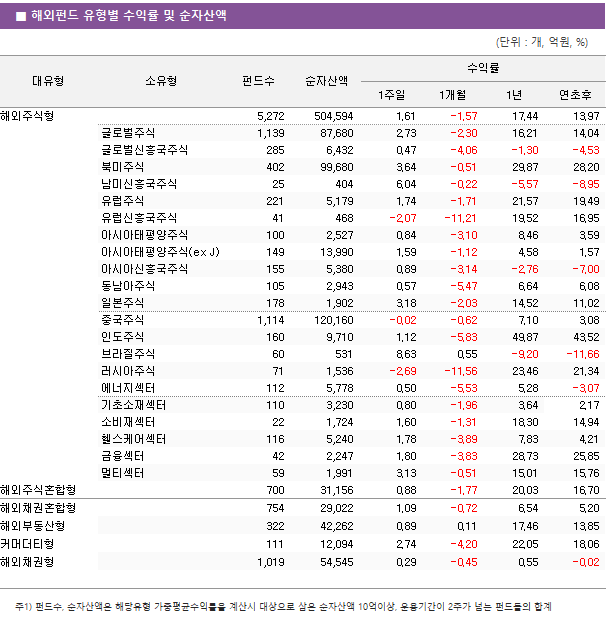Select the 중국주식 row label

coord(122,320)
